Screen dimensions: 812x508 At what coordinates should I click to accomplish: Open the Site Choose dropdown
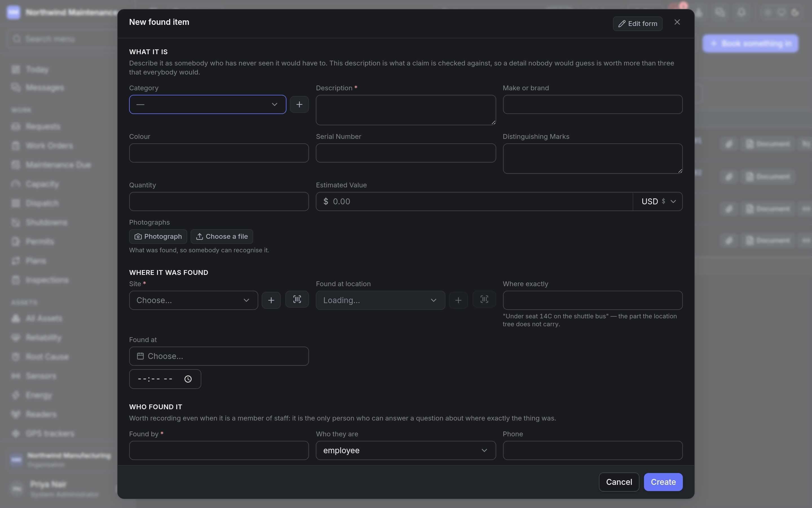click(194, 300)
